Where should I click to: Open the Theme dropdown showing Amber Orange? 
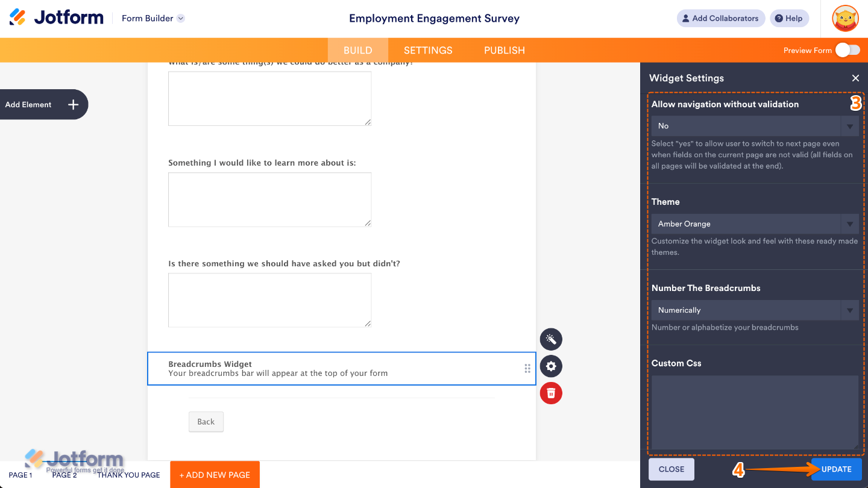click(755, 224)
